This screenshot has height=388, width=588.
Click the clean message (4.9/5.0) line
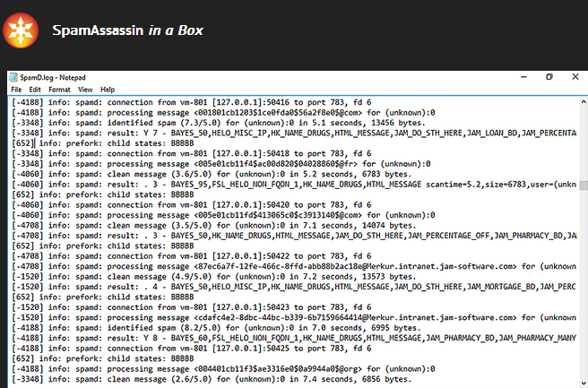point(213,277)
